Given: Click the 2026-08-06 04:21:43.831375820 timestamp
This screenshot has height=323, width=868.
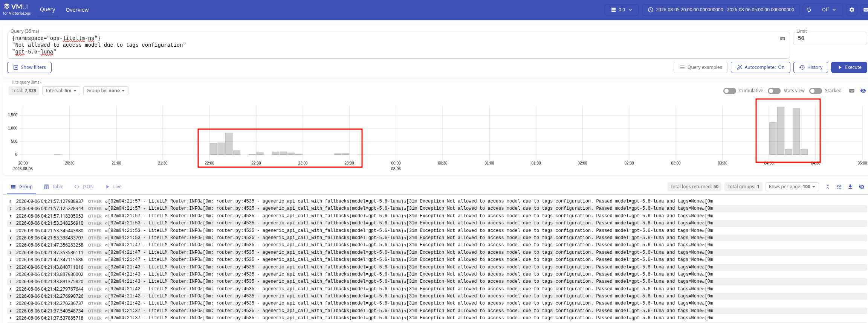Looking at the screenshot, I should [50, 282].
